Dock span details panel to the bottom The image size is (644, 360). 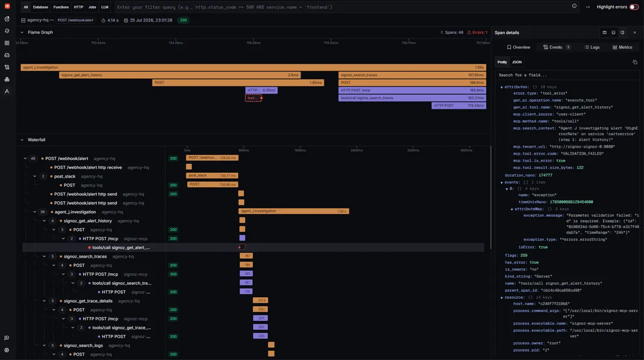coord(613,32)
